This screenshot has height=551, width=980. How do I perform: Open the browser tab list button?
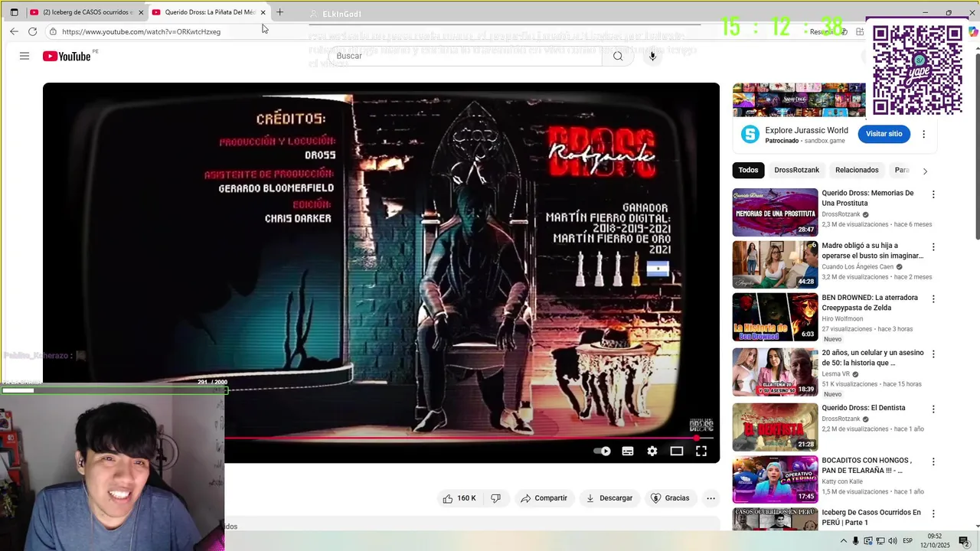click(x=14, y=12)
